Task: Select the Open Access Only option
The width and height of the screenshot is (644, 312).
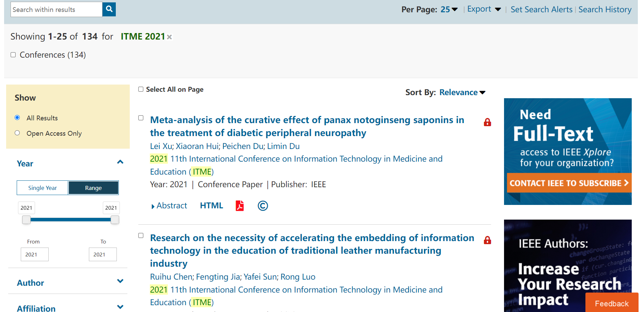Action: click(17, 133)
